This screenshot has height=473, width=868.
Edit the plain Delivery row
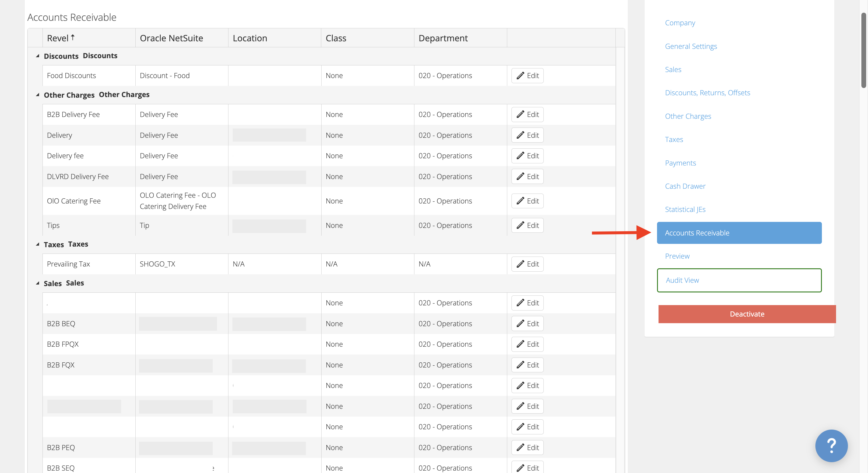(x=527, y=135)
